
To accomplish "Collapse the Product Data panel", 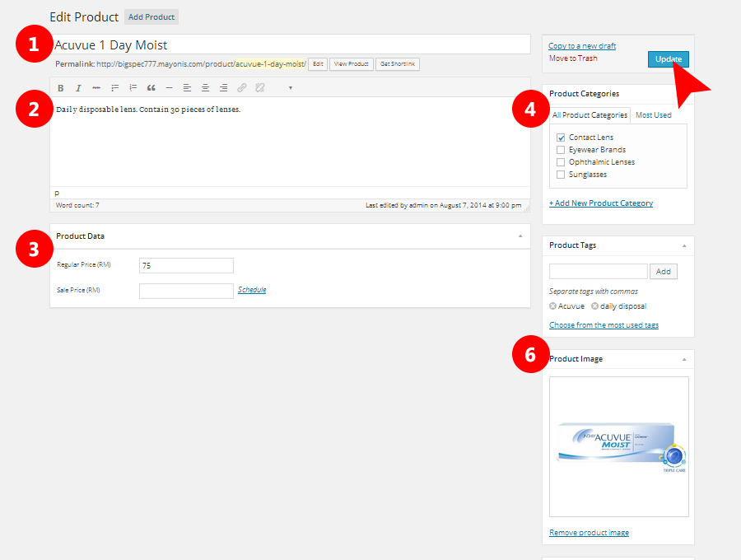I will pyautogui.click(x=520, y=236).
